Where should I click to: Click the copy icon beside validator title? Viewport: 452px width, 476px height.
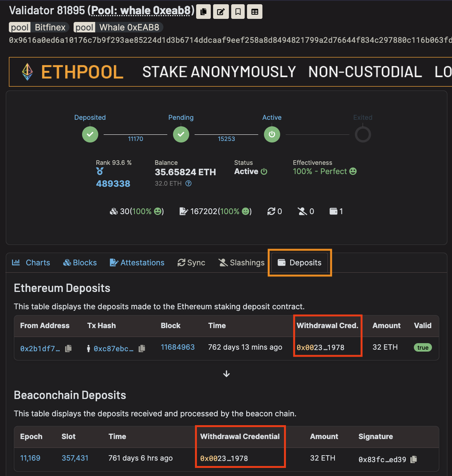click(203, 12)
